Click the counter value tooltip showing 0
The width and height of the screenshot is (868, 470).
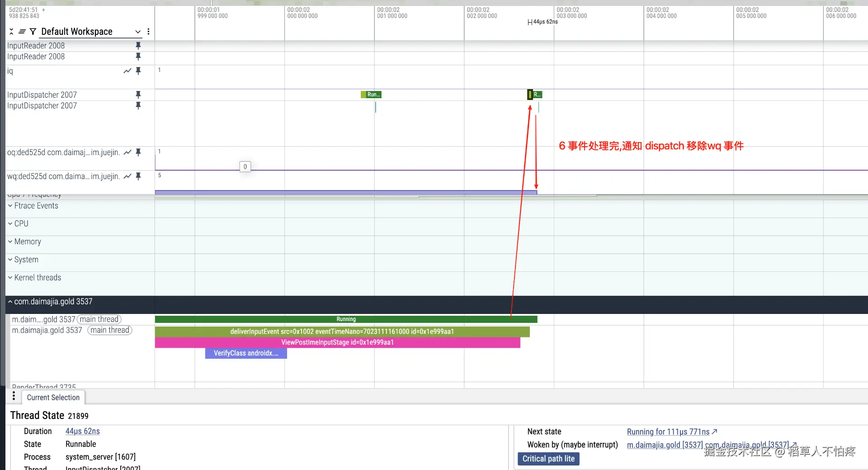[x=245, y=166]
